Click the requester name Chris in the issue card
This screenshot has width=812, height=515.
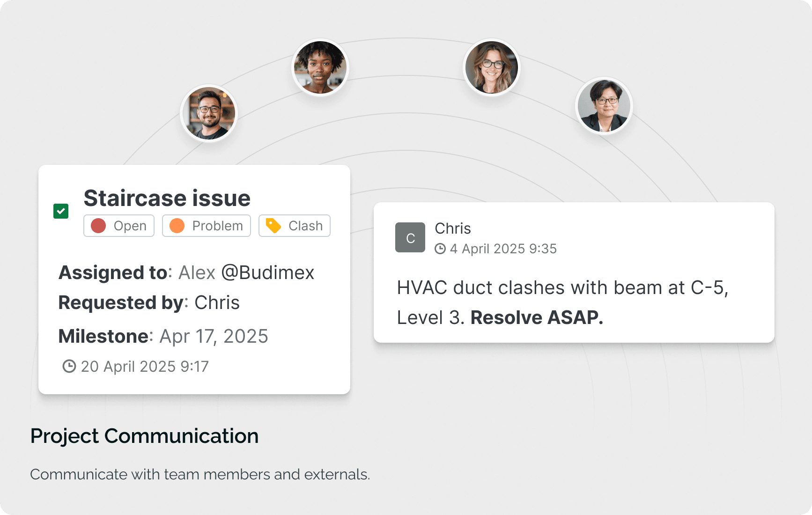pos(217,303)
